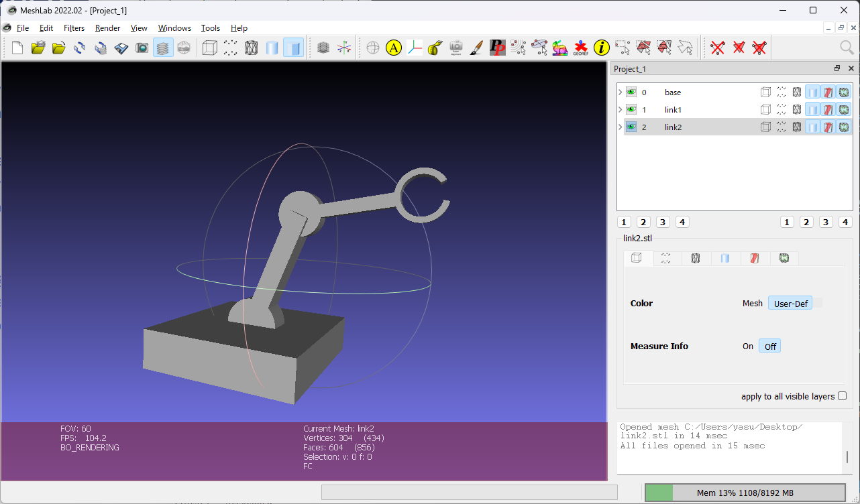
Task: Hide the base layer using eye icon
Action: [631, 92]
